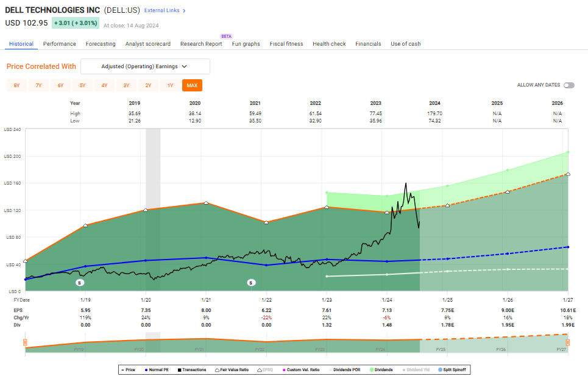
Task: Open the Fun graphs tab
Action: pos(246,44)
